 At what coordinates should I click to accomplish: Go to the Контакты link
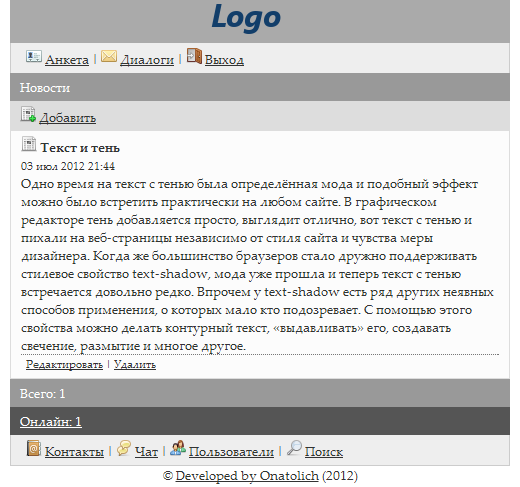coord(74,452)
